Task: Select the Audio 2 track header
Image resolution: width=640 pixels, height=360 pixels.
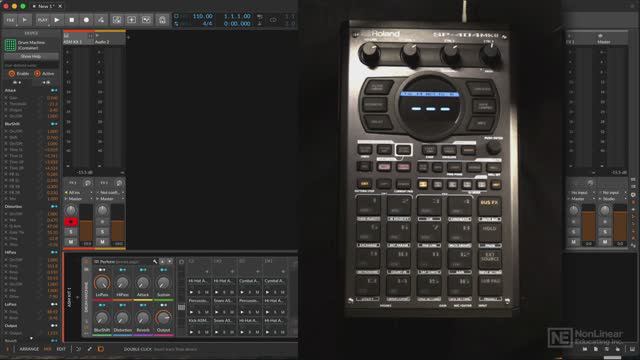Action: click(x=110, y=39)
